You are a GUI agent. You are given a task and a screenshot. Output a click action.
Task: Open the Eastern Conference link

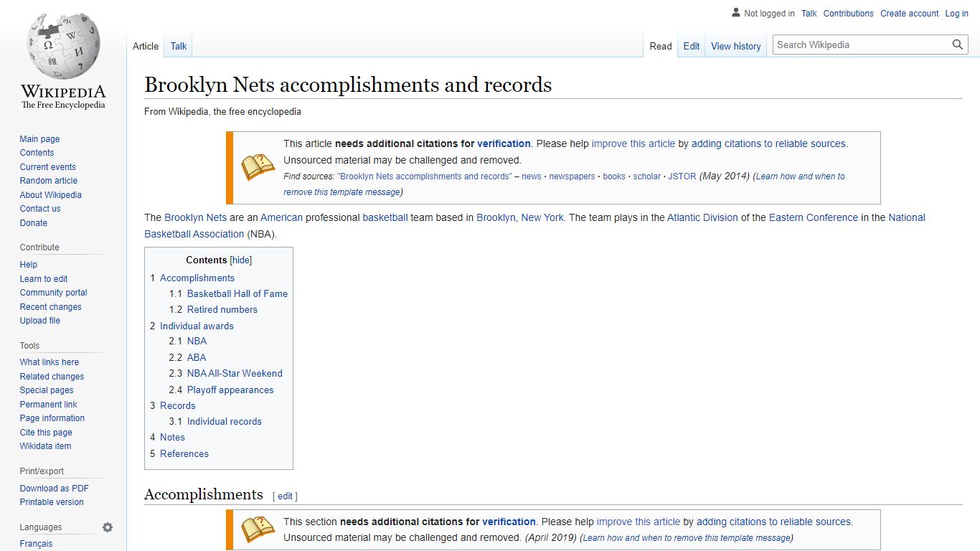tap(814, 217)
